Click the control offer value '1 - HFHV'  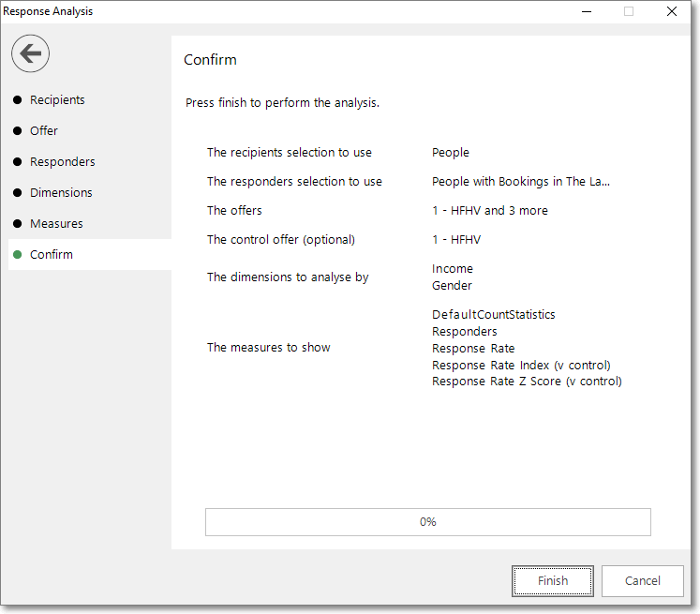pyautogui.click(x=456, y=240)
